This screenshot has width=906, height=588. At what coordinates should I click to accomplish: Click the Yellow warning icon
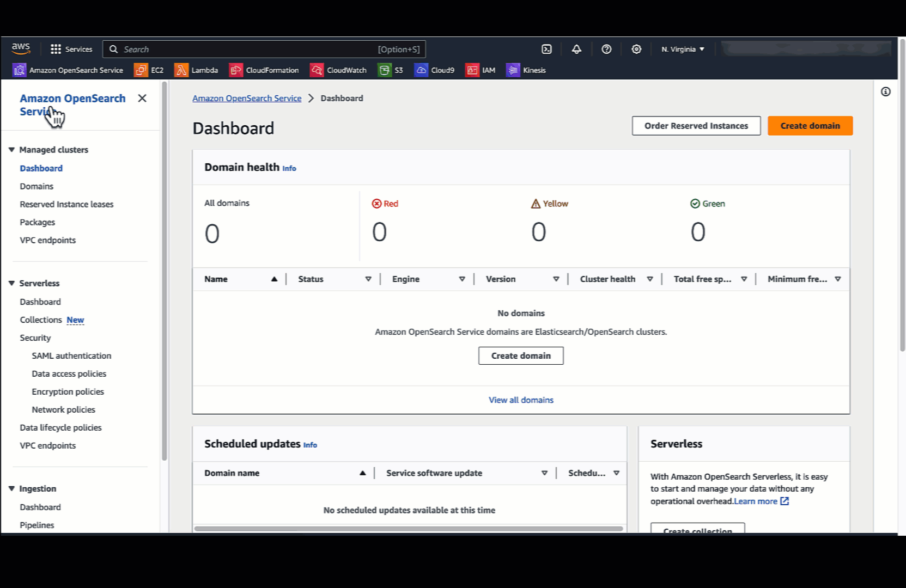point(536,204)
